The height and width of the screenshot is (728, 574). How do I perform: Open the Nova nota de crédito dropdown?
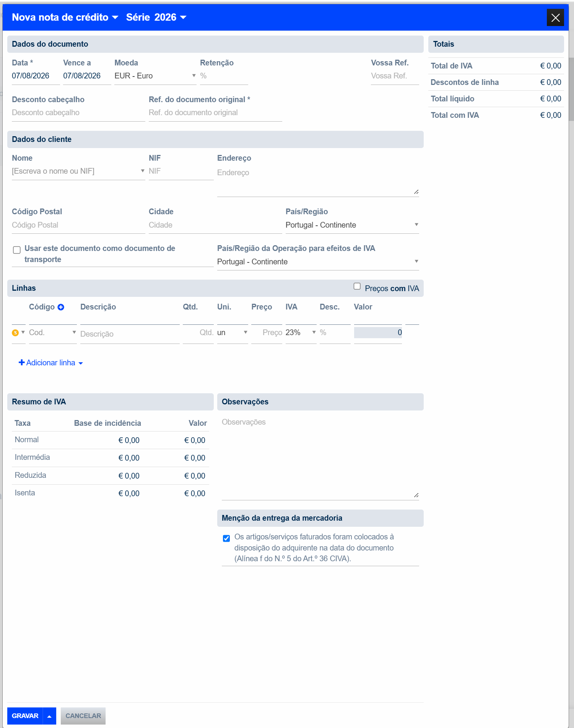pyautogui.click(x=65, y=18)
